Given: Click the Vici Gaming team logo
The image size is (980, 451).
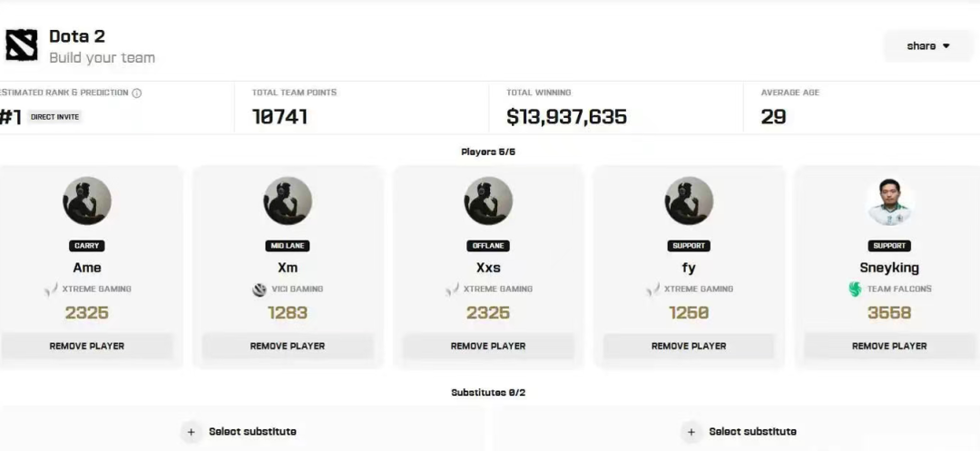Looking at the screenshot, I should (260, 289).
